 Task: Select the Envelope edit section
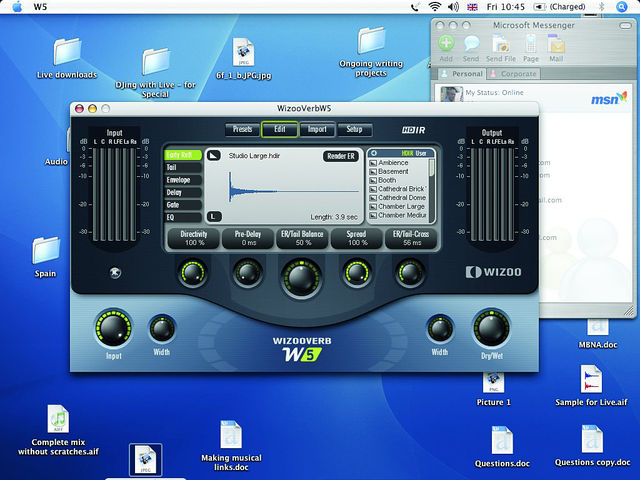[183, 180]
